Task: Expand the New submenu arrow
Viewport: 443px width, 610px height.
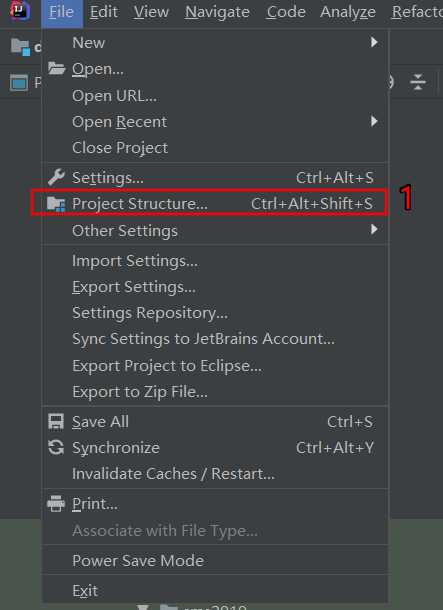Action: point(374,42)
